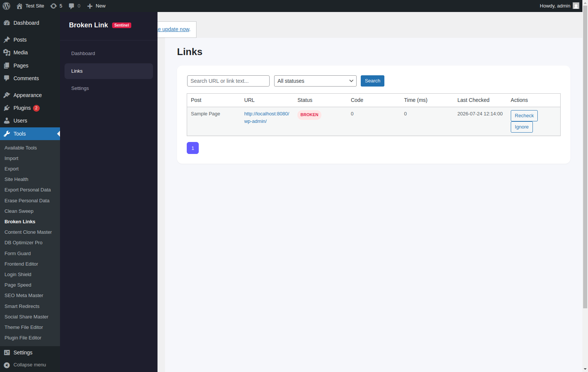Click the plus New icon

(x=90, y=6)
